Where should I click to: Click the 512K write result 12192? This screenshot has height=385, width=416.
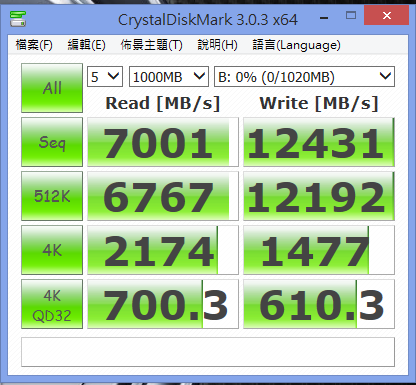pyautogui.click(x=319, y=196)
